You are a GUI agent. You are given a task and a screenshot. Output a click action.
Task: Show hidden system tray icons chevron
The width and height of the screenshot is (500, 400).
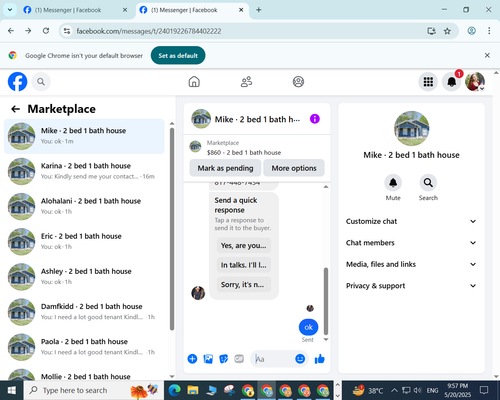(394, 390)
